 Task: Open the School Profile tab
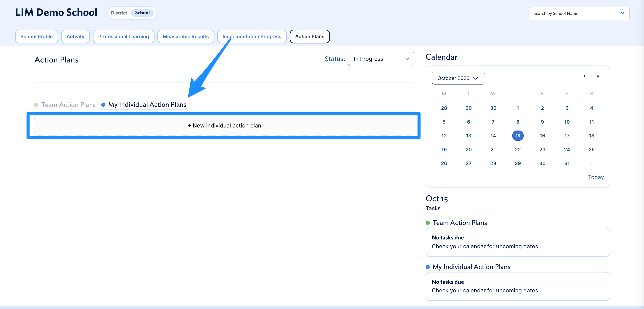[37, 37]
